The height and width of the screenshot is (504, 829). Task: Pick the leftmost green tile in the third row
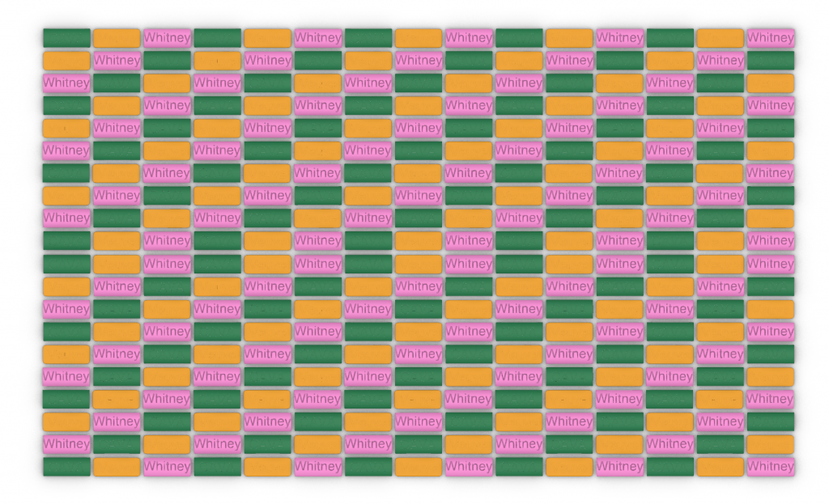coord(117,83)
